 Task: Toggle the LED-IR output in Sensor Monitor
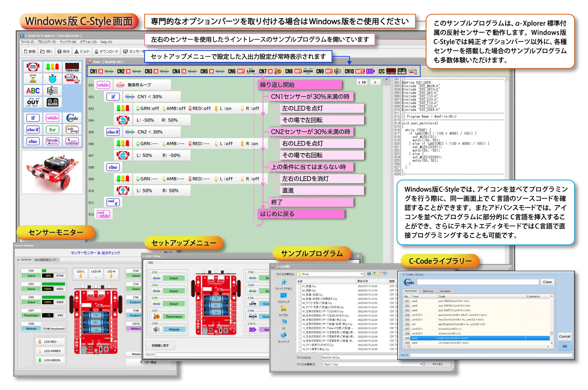96,274
